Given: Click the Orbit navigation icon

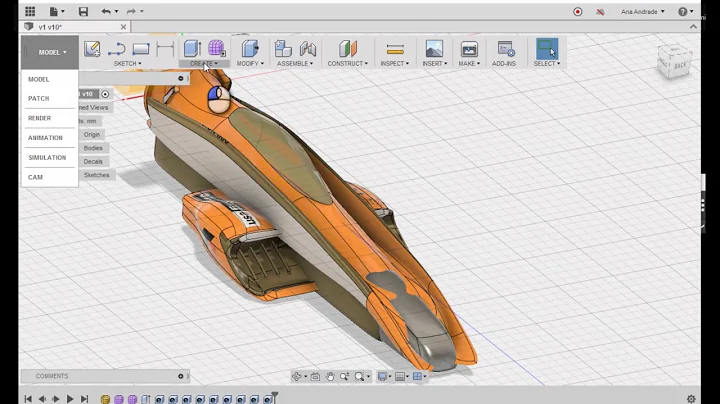Looking at the screenshot, I should click(x=297, y=376).
